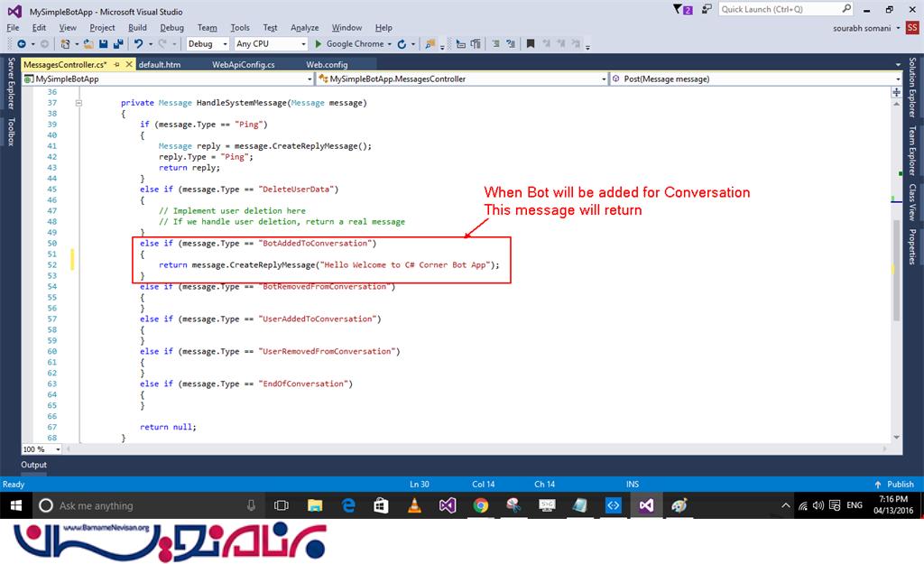Image resolution: width=924 pixels, height=564 pixels.
Task: Open VLC media player from taskbar
Action: pyautogui.click(x=414, y=505)
